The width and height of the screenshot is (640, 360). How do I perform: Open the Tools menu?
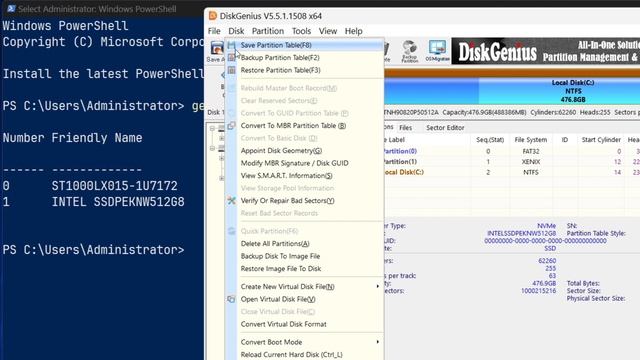click(301, 31)
